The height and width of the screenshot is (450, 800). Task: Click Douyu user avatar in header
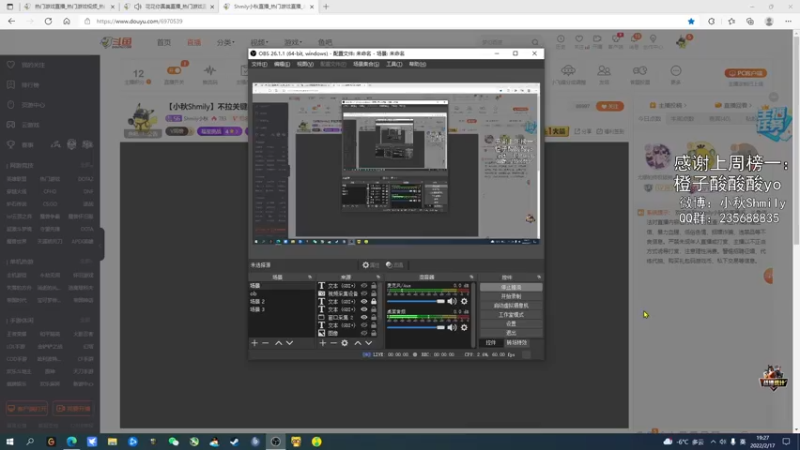pos(682,42)
